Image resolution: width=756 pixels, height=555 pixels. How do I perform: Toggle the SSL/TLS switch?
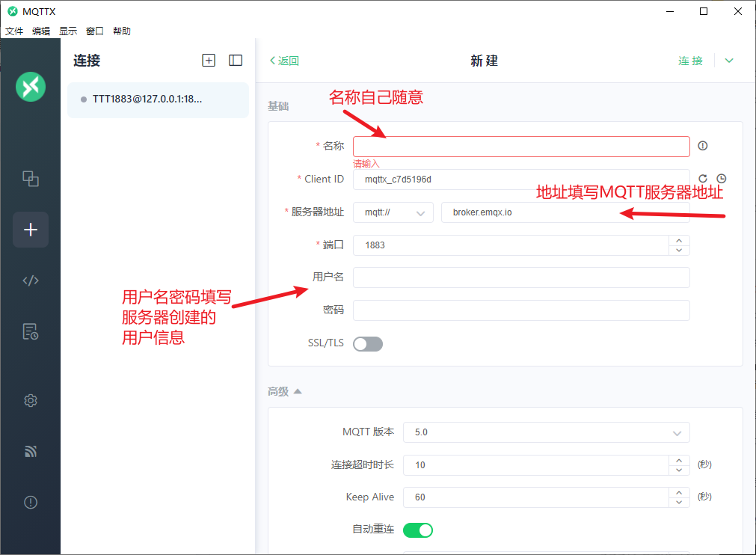click(x=368, y=344)
